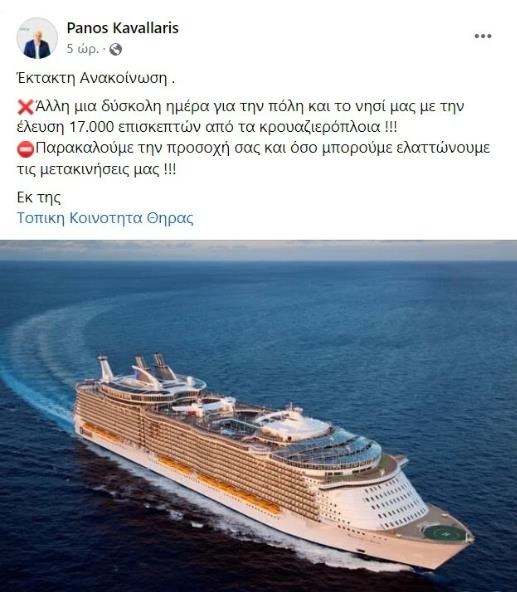
Task: Open the cruise ship photo
Action: pos(258,416)
